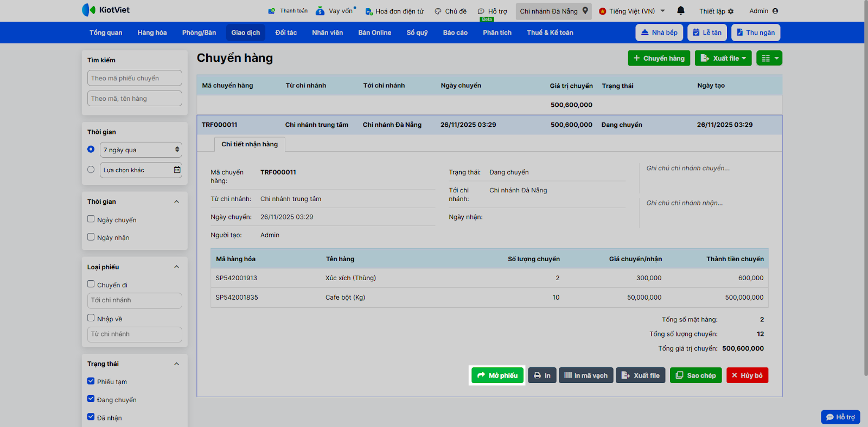Click Sao chép copy button

(696, 376)
